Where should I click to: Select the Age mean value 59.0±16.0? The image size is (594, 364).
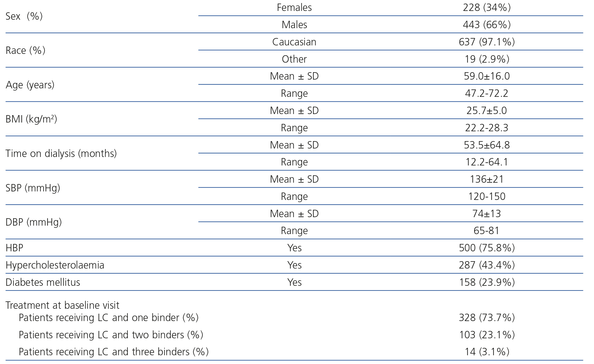[x=486, y=76]
